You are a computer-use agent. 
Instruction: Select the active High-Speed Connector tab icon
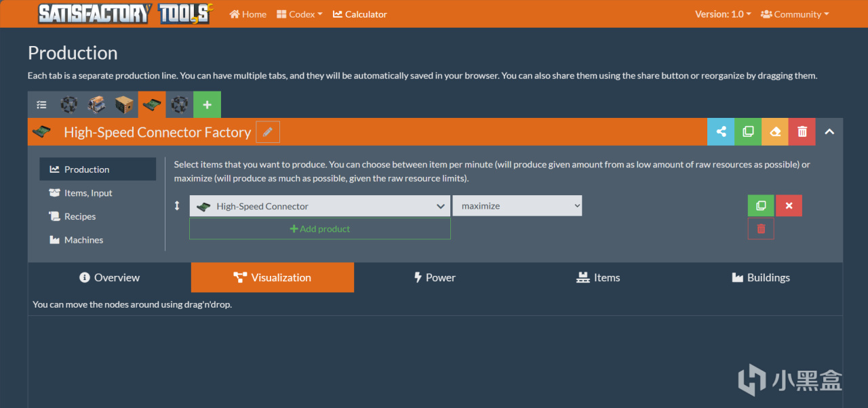(x=152, y=105)
